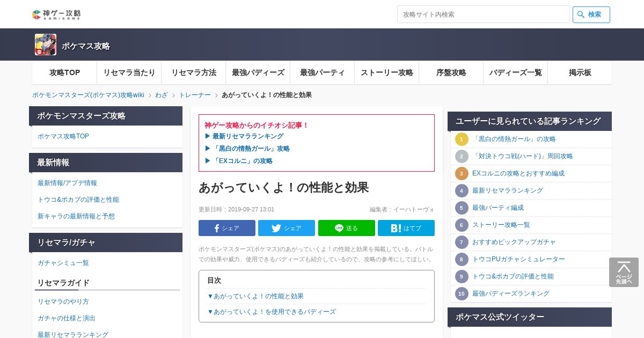The width and height of the screenshot is (644, 338).
Task: Open rank 3 EXコルニの攻略とおすすめ編成
Action: (518, 173)
